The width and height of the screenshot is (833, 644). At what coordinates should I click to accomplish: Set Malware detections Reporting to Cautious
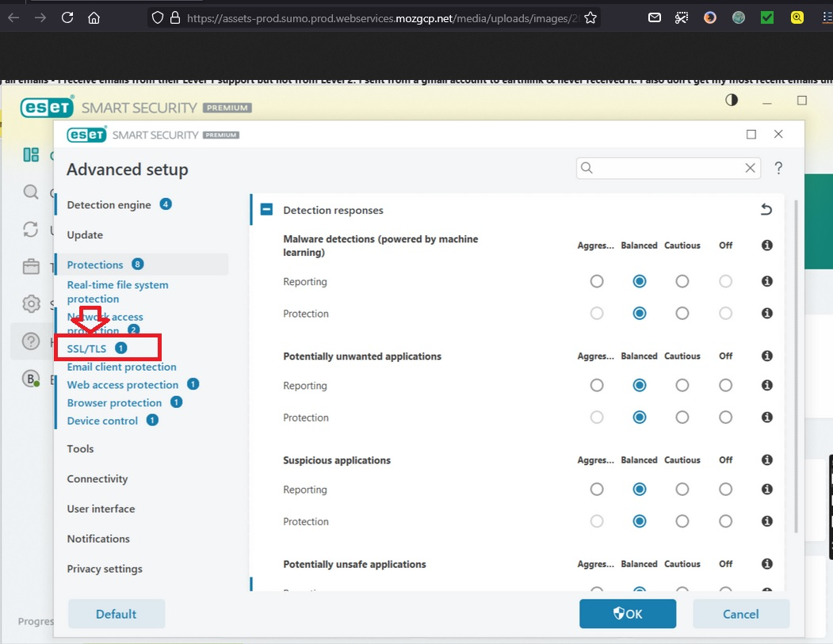pos(682,281)
